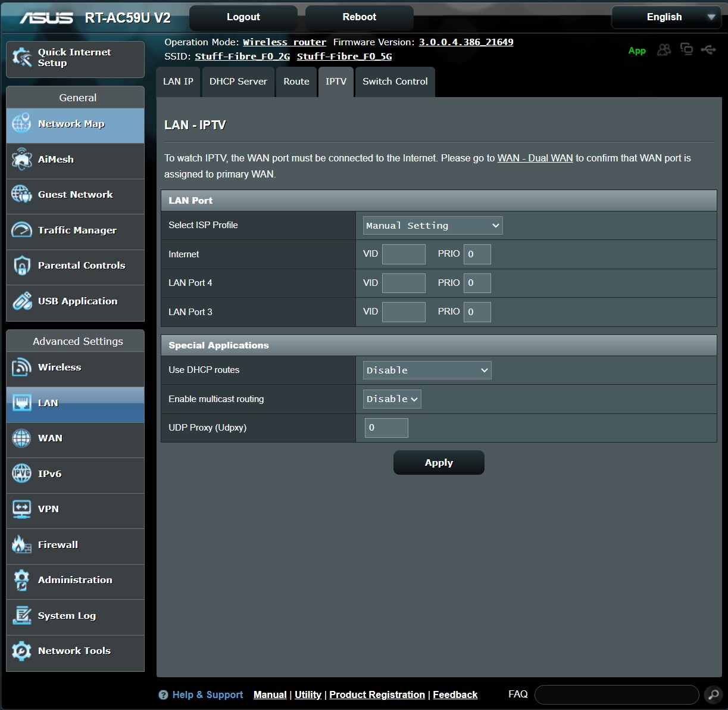Click the connected devices status icon
Screen dimensions: 728x710
pyautogui.click(x=686, y=49)
